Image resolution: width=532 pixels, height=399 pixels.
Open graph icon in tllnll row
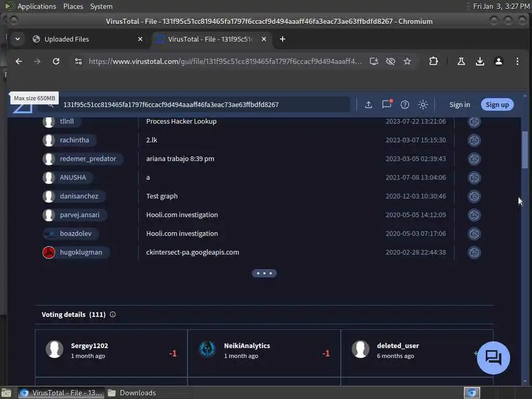click(474, 122)
